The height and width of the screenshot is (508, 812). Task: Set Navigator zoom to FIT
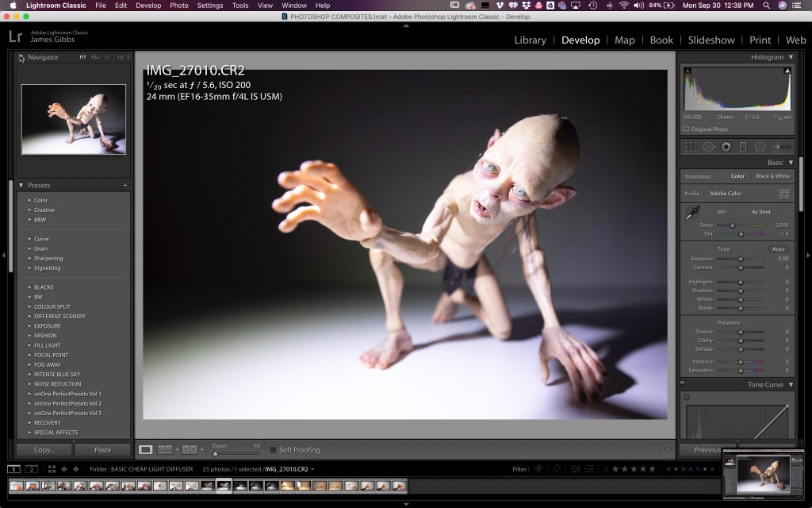click(82, 57)
